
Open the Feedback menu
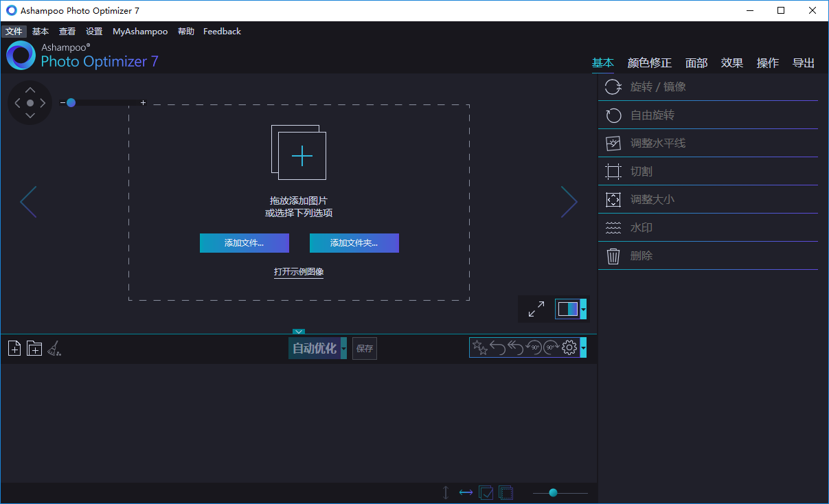coord(222,32)
